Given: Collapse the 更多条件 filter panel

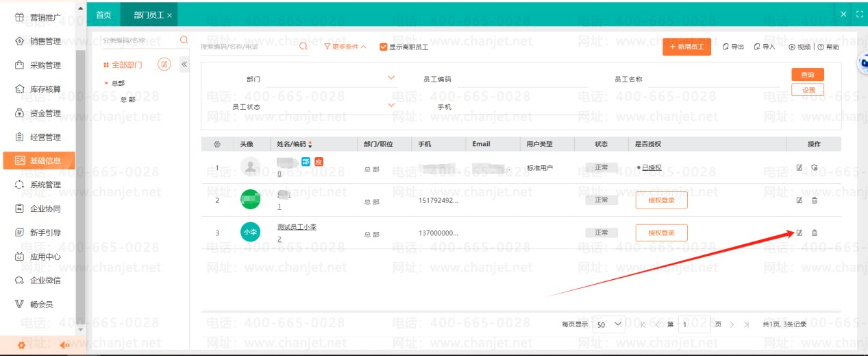Looking at the screenshot, I should click(345, 47).
